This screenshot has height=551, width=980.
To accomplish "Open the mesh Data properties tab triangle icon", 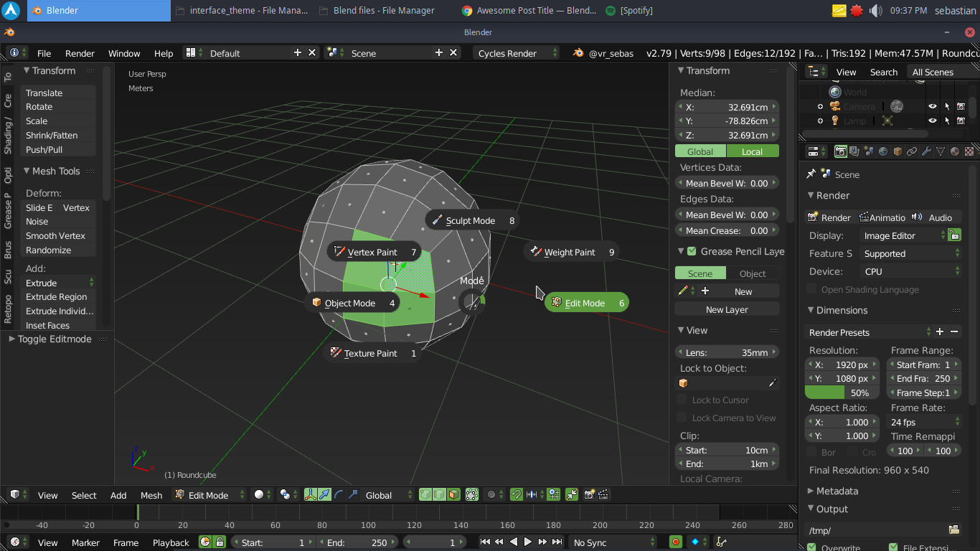I will click(941, 151).
